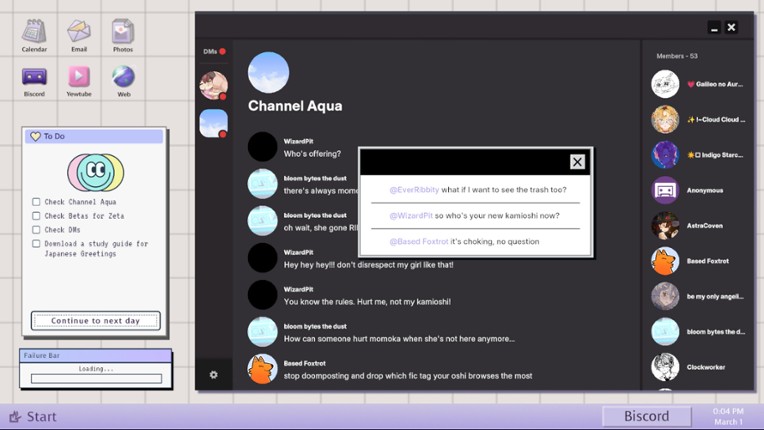This screenshot has height=430, width=764.
Task: Click Based Foxtrot fox avatar in chat
Action: [263, 369]
